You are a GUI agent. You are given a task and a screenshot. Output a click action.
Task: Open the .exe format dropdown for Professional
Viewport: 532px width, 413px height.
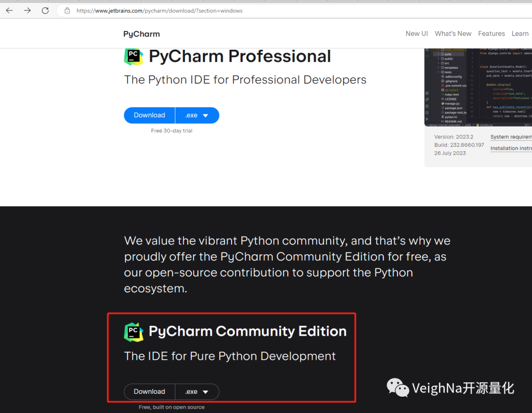click(197, 115)
